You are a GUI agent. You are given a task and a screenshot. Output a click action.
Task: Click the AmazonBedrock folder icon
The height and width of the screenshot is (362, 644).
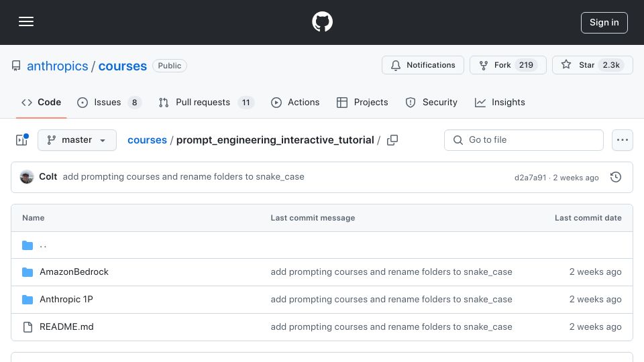pos(28,271)
